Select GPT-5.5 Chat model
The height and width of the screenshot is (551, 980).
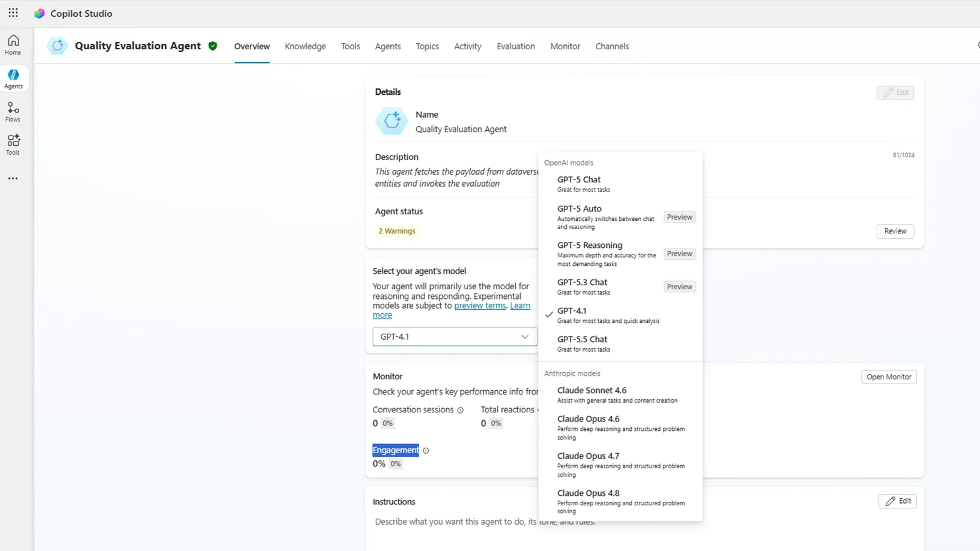click(620, 343)
